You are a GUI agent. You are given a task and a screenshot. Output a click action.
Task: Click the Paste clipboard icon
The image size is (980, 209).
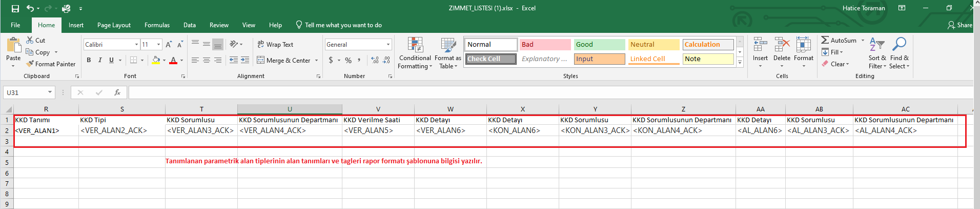tap(13, 46)
